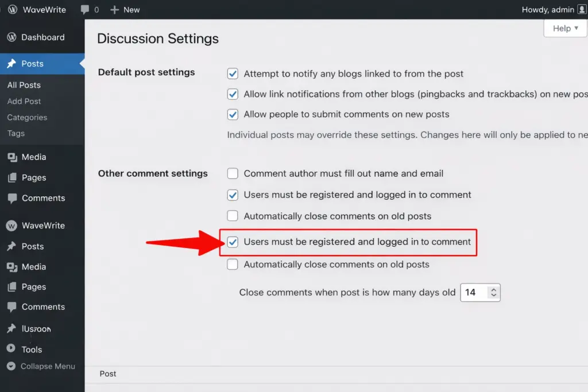
Task: Disable Allow people to submit comments
Action: point(233,114)
